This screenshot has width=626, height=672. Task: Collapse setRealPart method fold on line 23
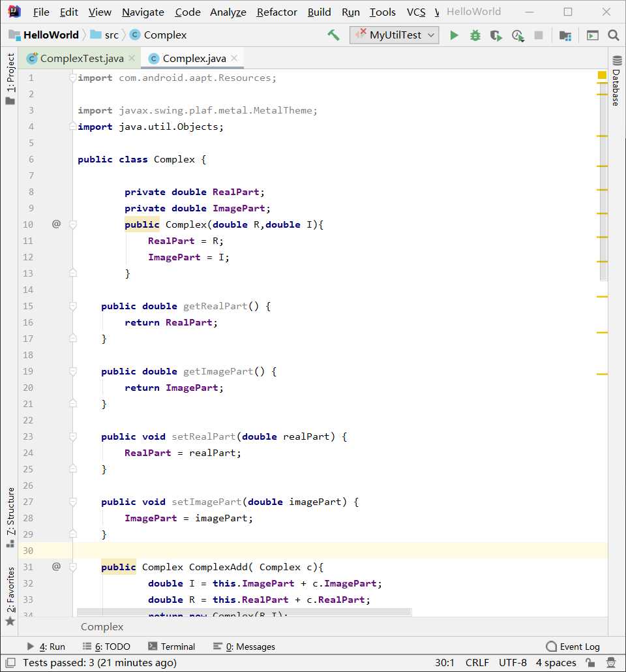click(73, 436)
